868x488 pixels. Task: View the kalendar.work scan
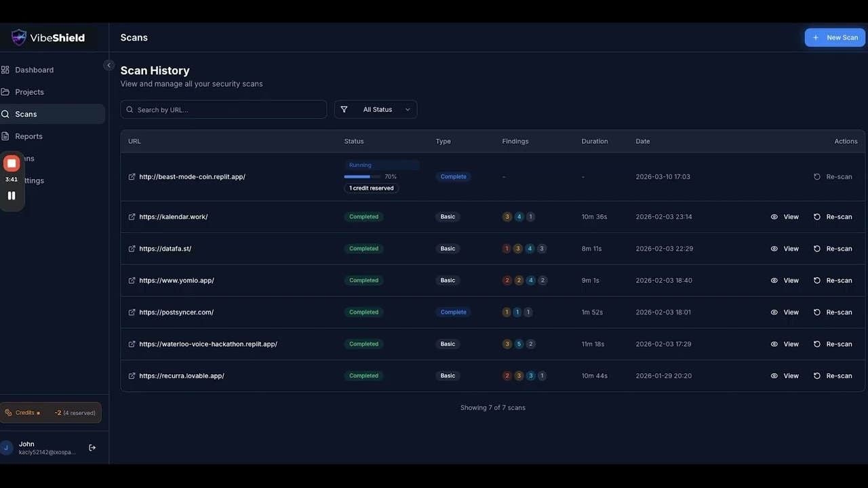(785, 217)
